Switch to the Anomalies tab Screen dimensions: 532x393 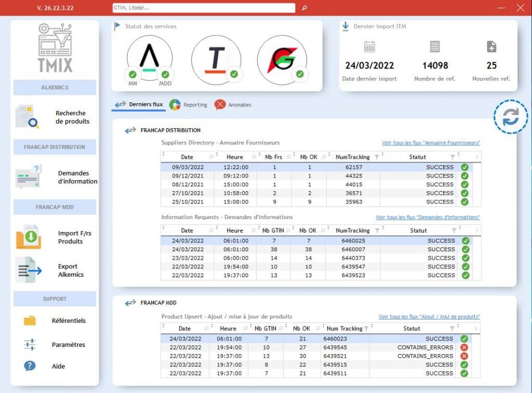(x=233, y=104)
